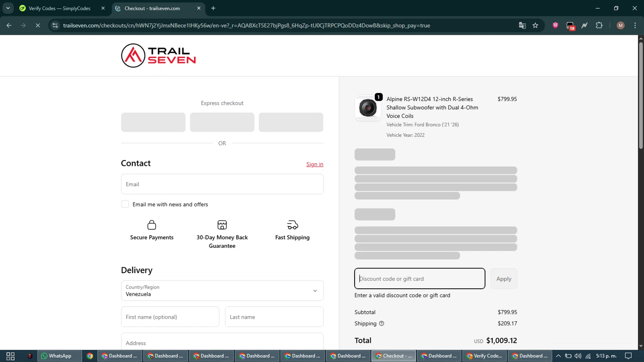Stop the page from loading

(x=38, y=25)
